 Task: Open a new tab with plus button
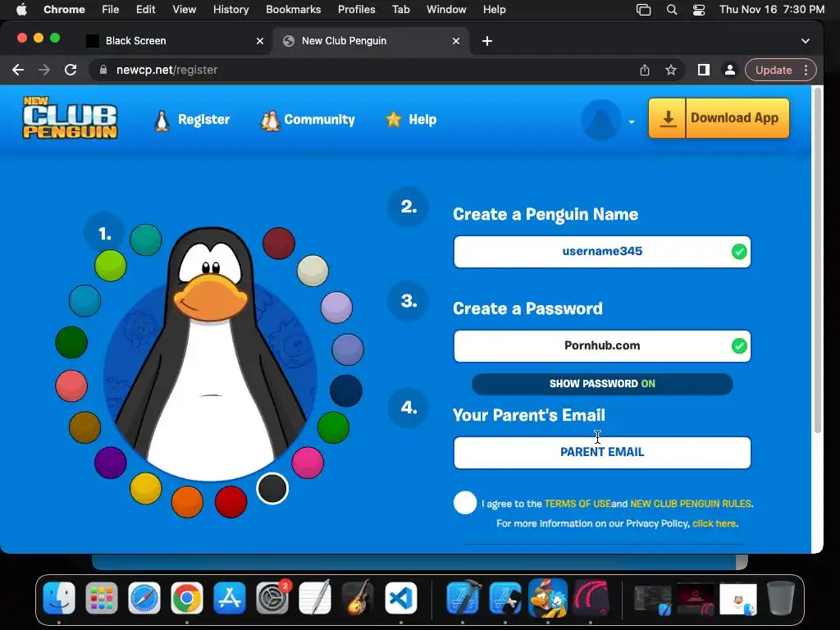point(487,41)
